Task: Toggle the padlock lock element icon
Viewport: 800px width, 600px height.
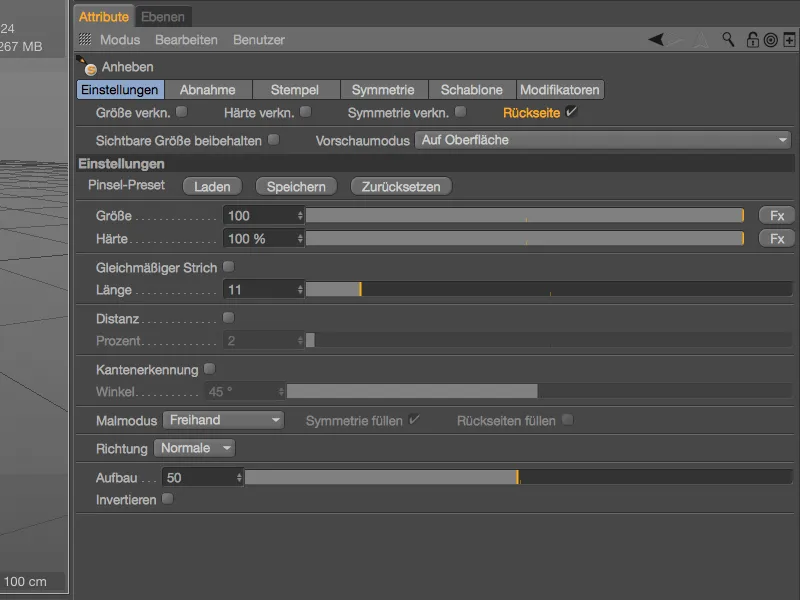Action: pos(753,39)
